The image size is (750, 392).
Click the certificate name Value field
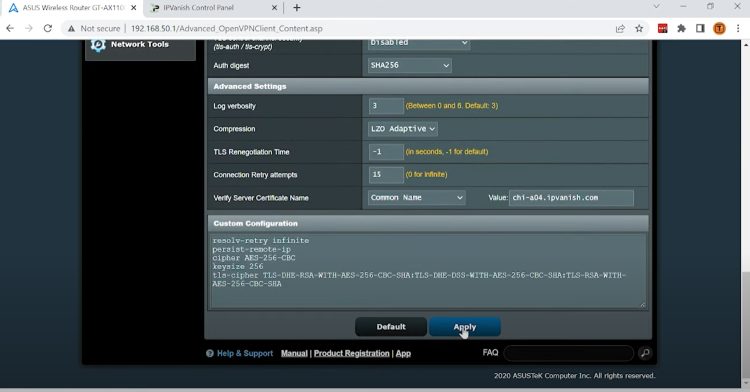tap(571, 197)
